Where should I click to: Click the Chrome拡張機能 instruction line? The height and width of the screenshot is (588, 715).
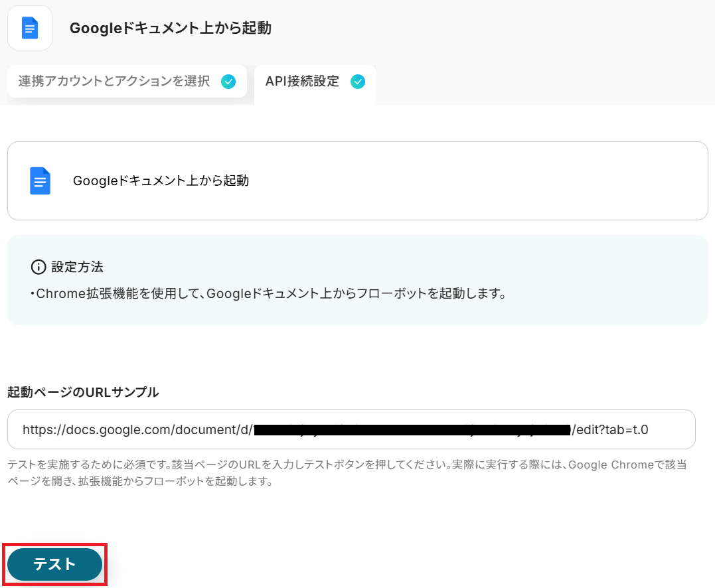point(269,293)
